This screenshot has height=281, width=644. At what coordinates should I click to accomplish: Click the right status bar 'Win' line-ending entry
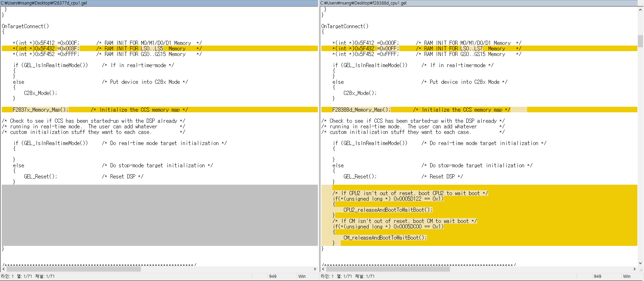coord(627,276)
